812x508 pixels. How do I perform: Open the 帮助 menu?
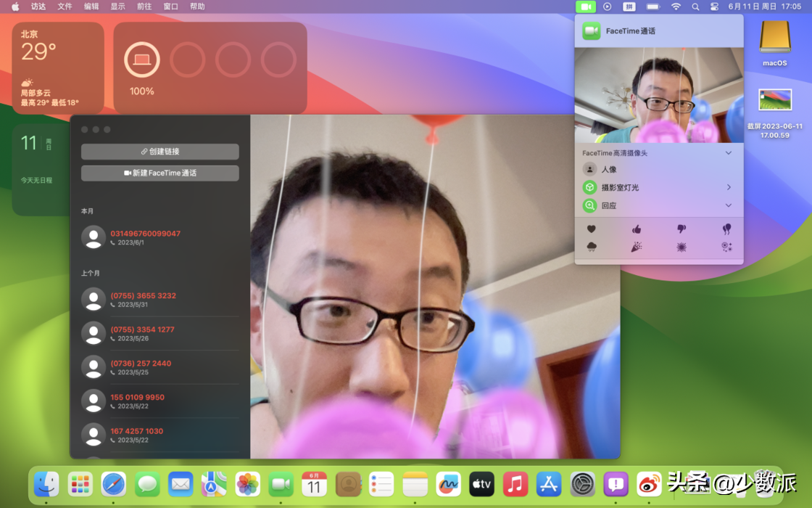point(197,7)
